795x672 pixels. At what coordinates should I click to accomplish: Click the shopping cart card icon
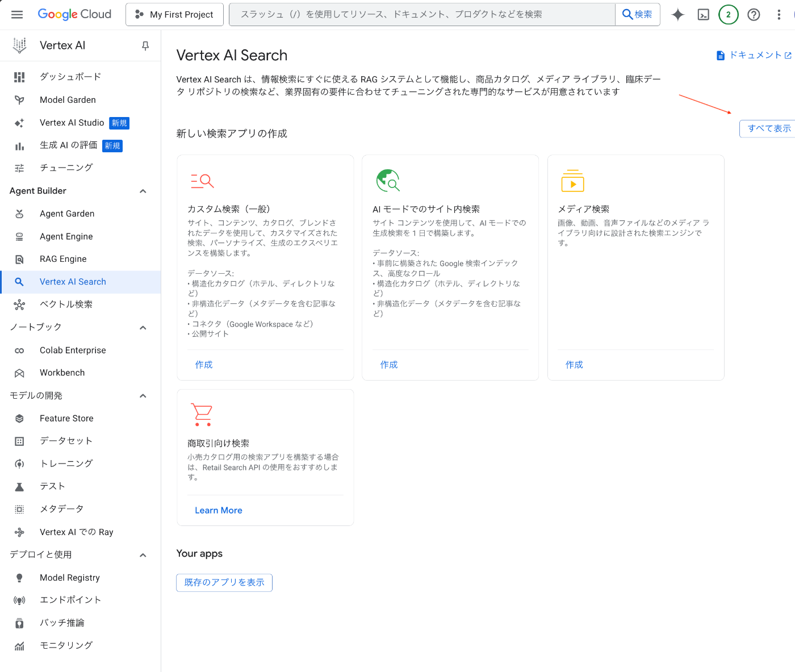pos(202,415)
